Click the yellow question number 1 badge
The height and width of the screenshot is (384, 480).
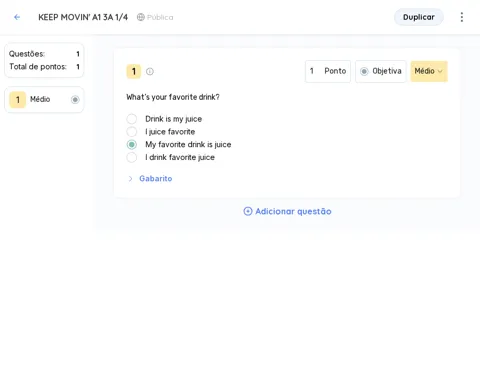click(134, 71)
